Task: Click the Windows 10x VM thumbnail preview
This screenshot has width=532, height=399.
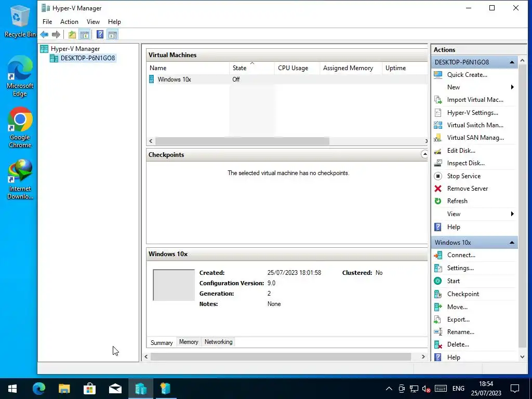Action: 174,285
